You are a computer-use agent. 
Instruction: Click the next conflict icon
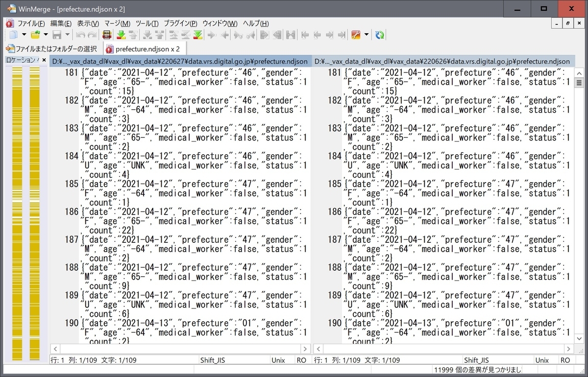click(147, 35)
